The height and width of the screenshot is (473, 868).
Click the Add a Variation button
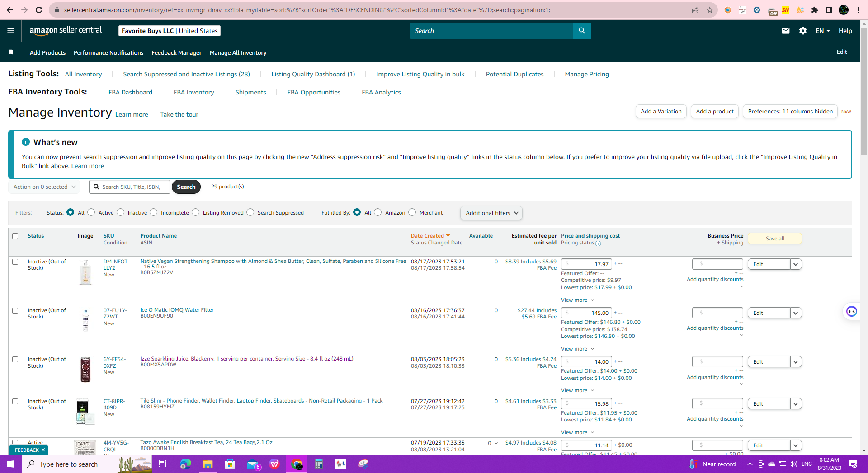[661, 112]
